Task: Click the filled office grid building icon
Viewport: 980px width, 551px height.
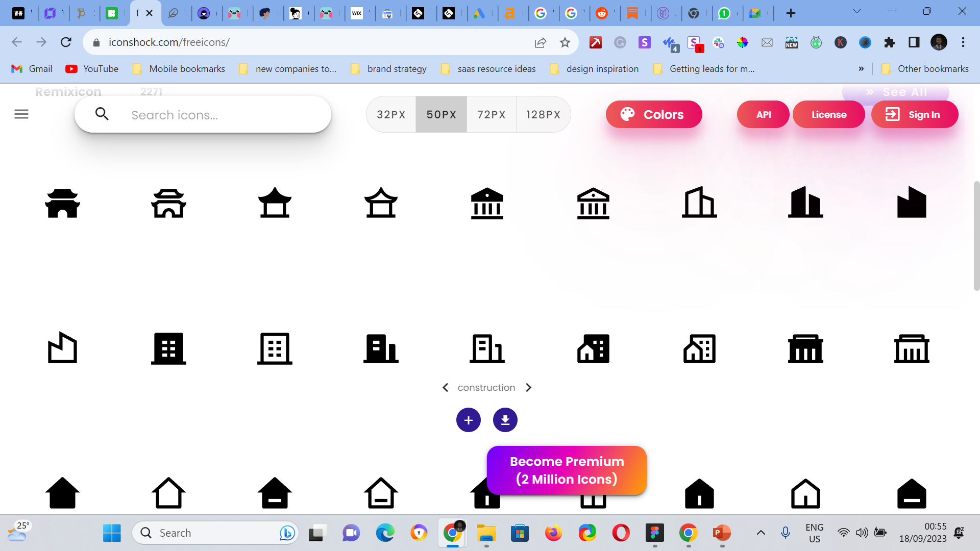Action: point(168,349)
